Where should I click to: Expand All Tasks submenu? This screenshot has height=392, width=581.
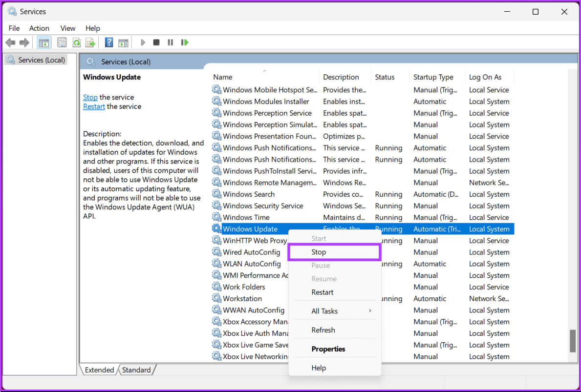pos(334,311)
